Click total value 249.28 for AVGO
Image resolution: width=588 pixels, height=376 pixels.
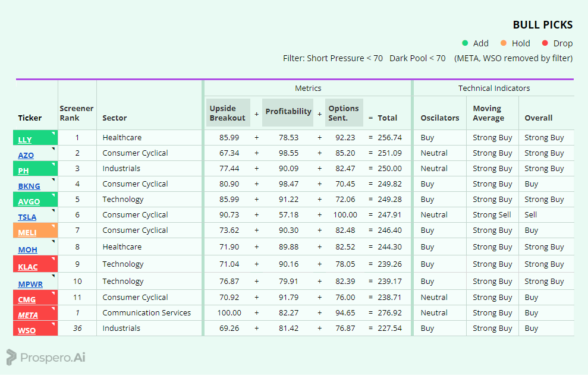389,199
